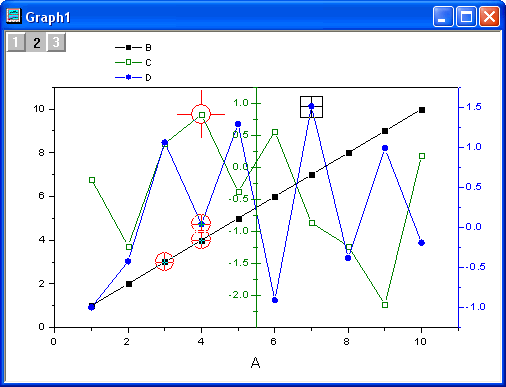
Task: Select layer 1 icon
Action: coord(16,42)
